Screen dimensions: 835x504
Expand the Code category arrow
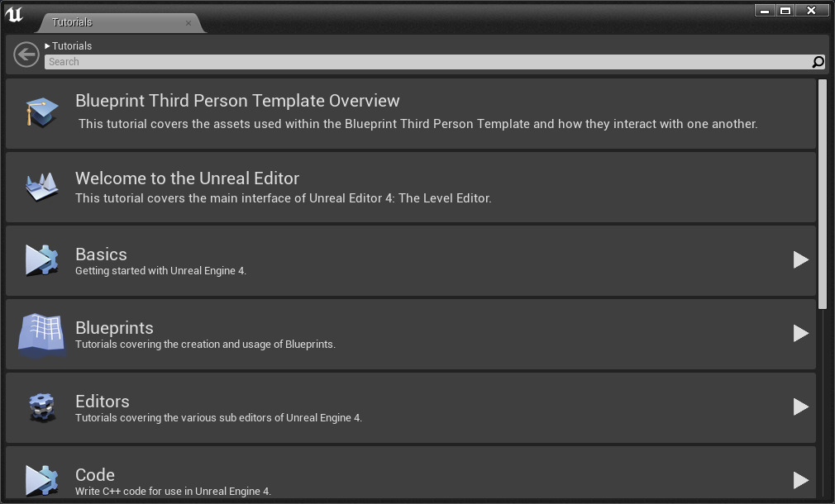(x=800, y=480)
